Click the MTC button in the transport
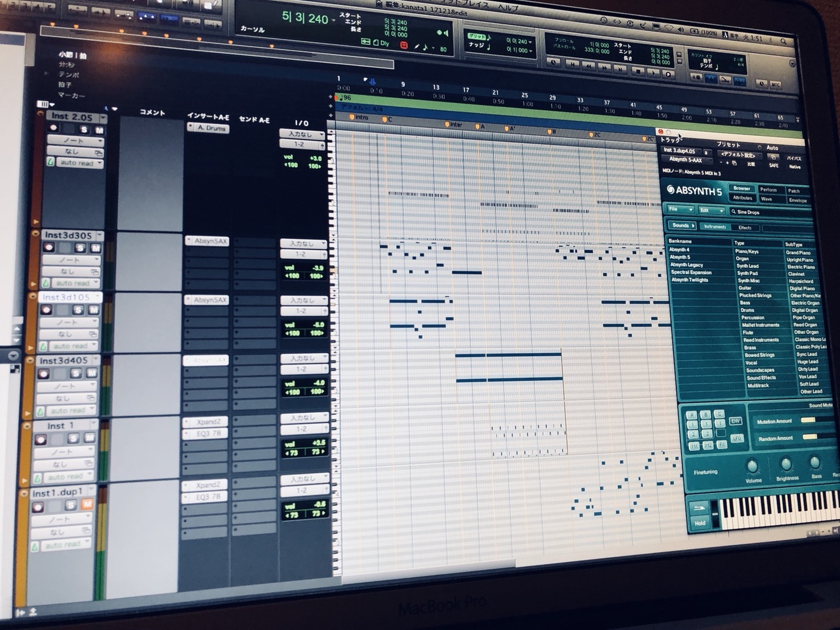Screen dimensions: 840x630 [775, 85]
